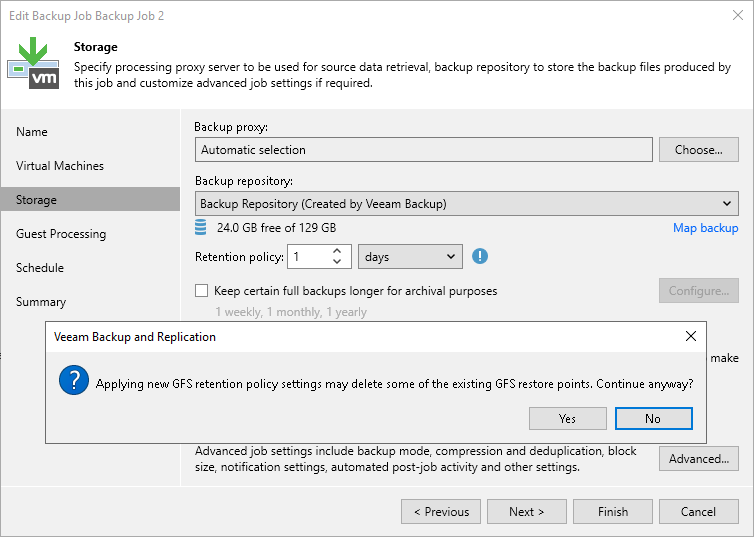Click the 'Applying new GFS retention policy' message
This screenshot has height=537, width=754.
click(x=394, y=384)
